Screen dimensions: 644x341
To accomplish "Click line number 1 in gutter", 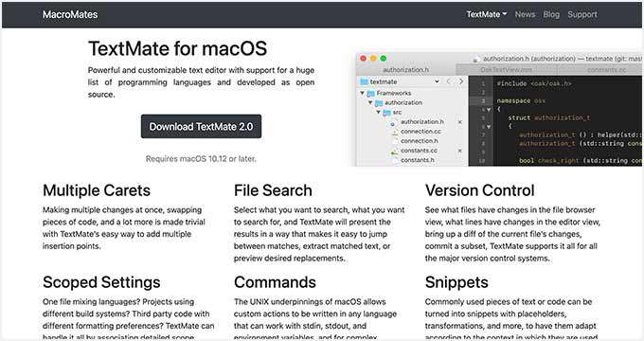I will pyautogui.click(x=483, y=83).
